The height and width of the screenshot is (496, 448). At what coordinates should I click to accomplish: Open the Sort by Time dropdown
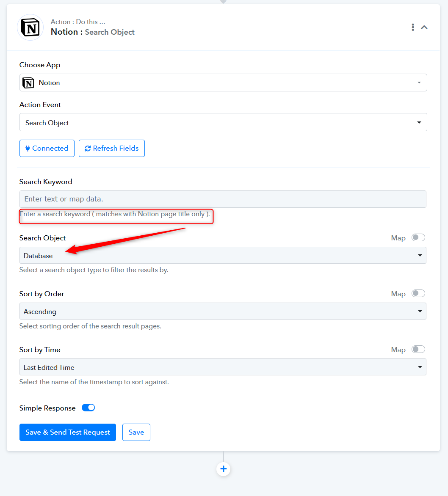223,367
